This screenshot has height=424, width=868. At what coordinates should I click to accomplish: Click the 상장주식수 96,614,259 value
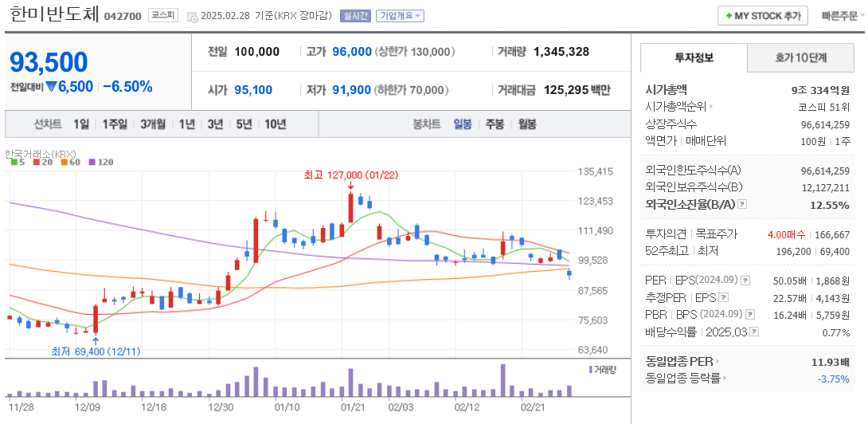pyautogui.click(x=825, y=124)
